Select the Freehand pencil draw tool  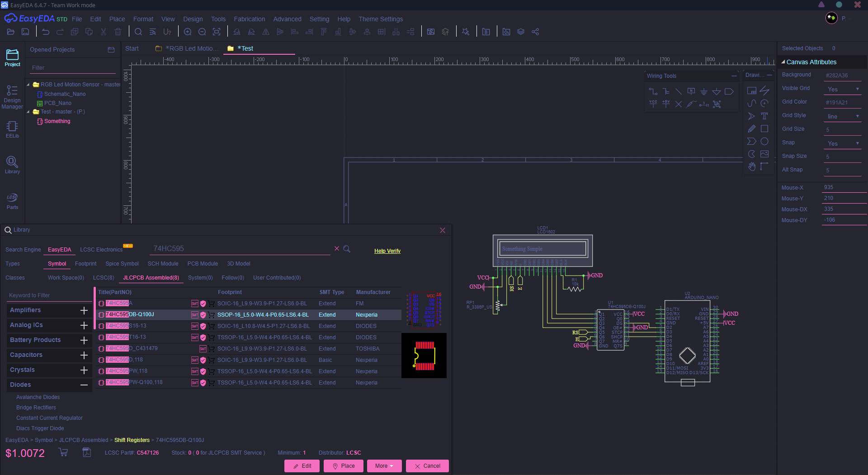point(751,129)
